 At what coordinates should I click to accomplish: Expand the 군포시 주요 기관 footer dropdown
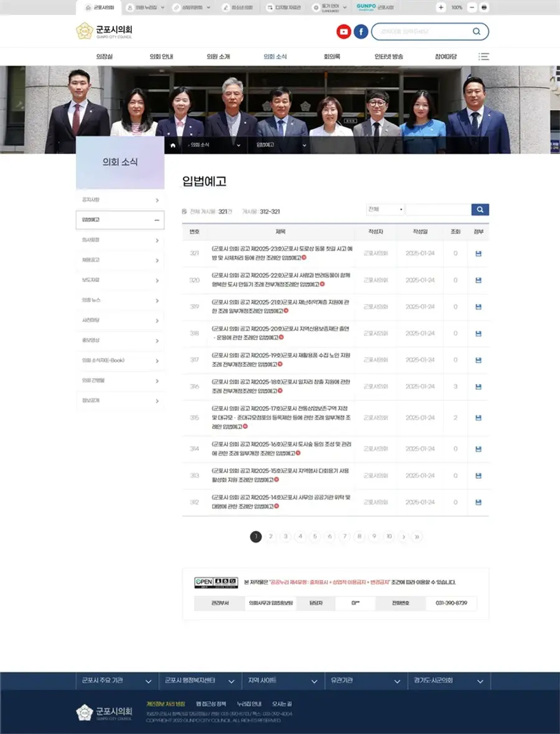118,680
